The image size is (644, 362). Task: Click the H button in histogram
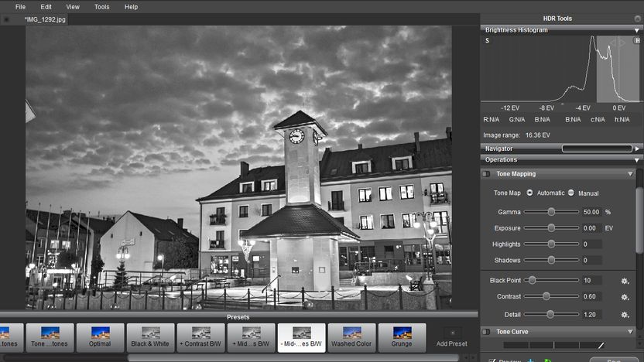click(x=637, y=40)
